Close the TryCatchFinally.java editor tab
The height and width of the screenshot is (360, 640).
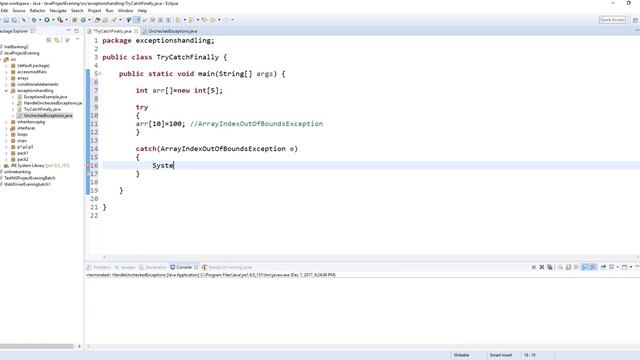pos(136,31)
